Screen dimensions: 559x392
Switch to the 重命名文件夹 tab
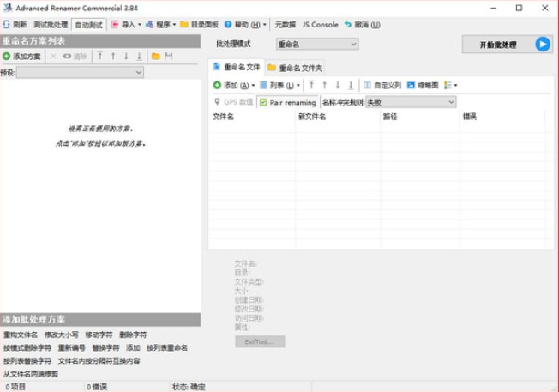click(295, 68)
